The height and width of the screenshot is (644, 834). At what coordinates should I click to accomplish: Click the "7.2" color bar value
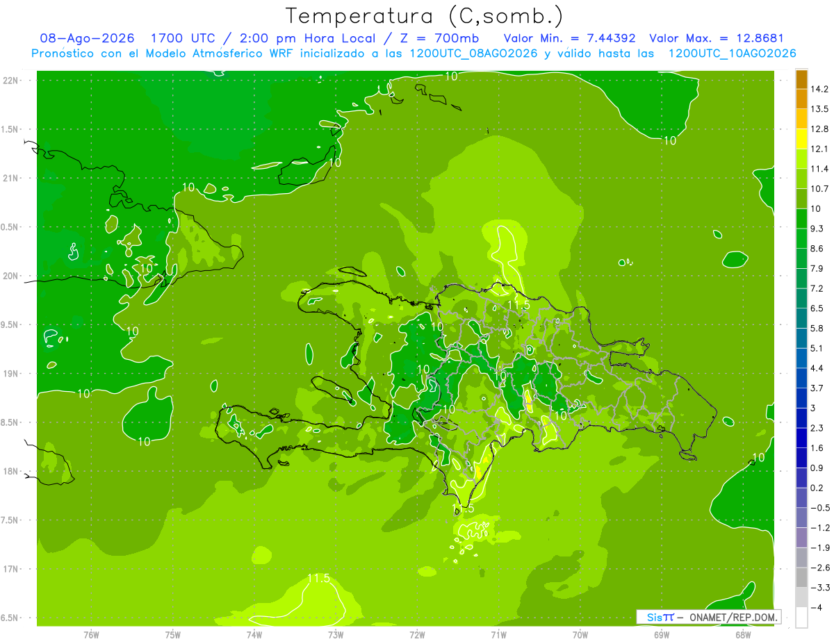click(x=817, y=288)
